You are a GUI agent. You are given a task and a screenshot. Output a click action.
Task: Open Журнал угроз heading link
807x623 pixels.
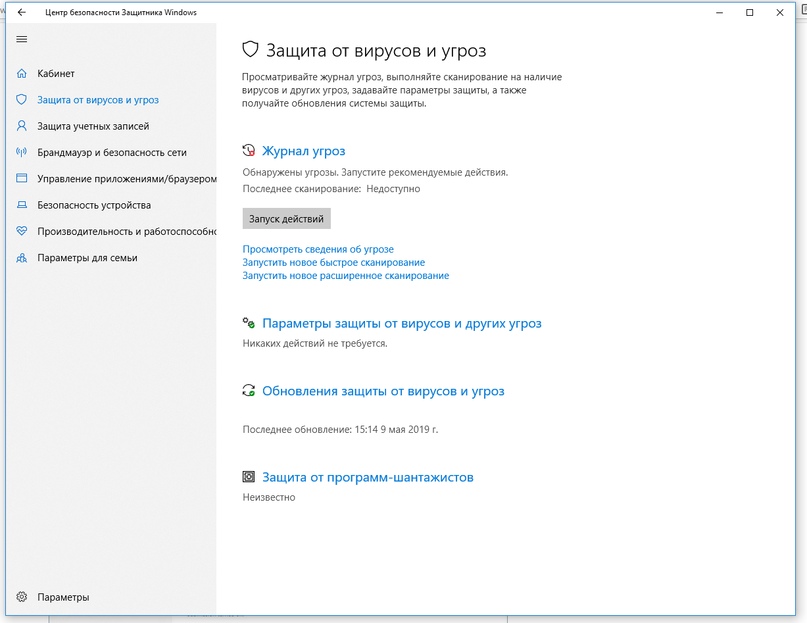pyautogui.click(x=304, y=151)
